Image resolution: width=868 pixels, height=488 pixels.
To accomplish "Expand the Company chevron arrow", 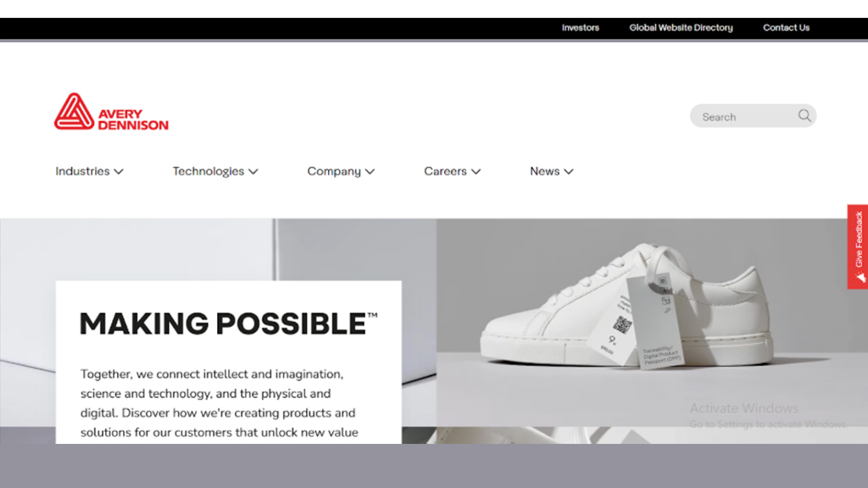I will pyautogui.click(x=370, y=171).
